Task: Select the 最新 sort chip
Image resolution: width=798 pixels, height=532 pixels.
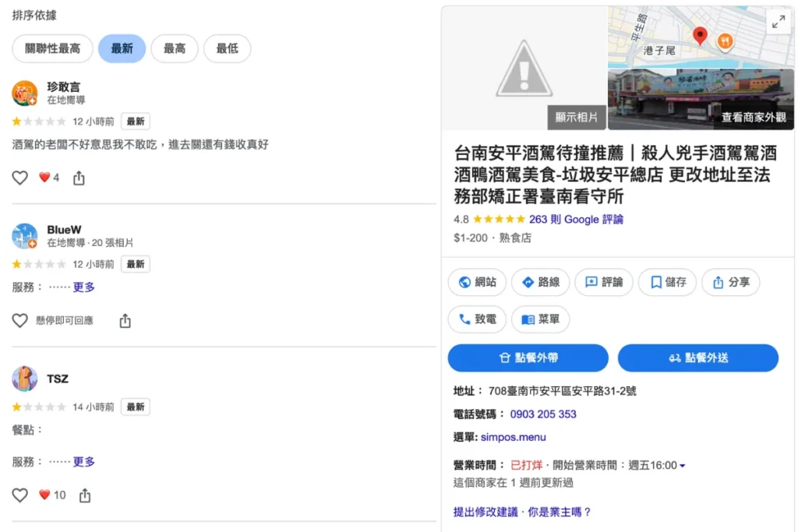Action: 122,49
